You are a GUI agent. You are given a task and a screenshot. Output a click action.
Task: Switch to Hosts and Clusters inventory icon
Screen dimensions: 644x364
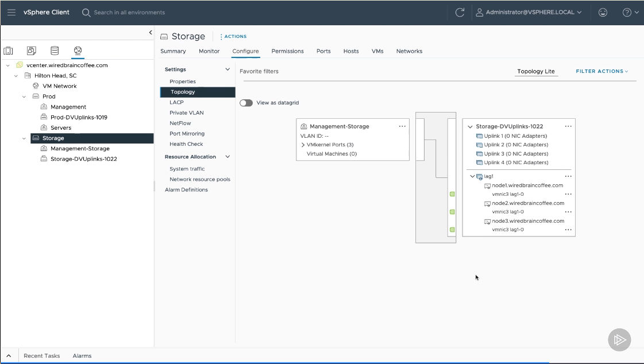click(x=8, y=51)
